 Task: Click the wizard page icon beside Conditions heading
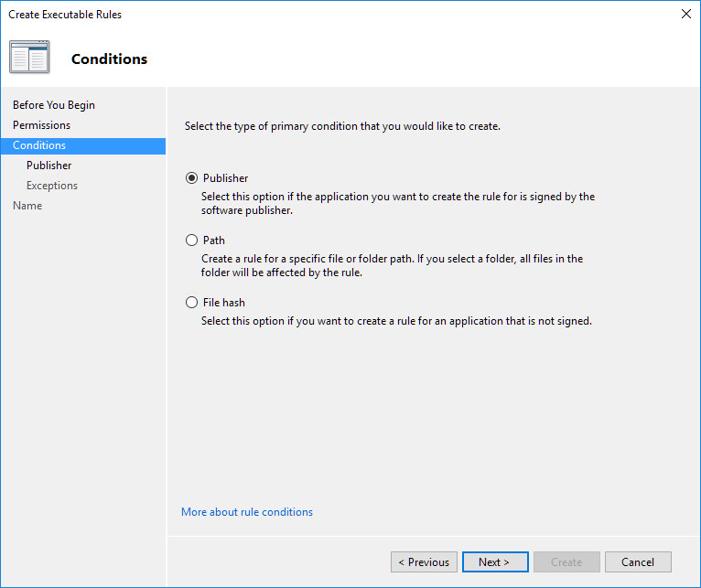(x=29, y=58)
